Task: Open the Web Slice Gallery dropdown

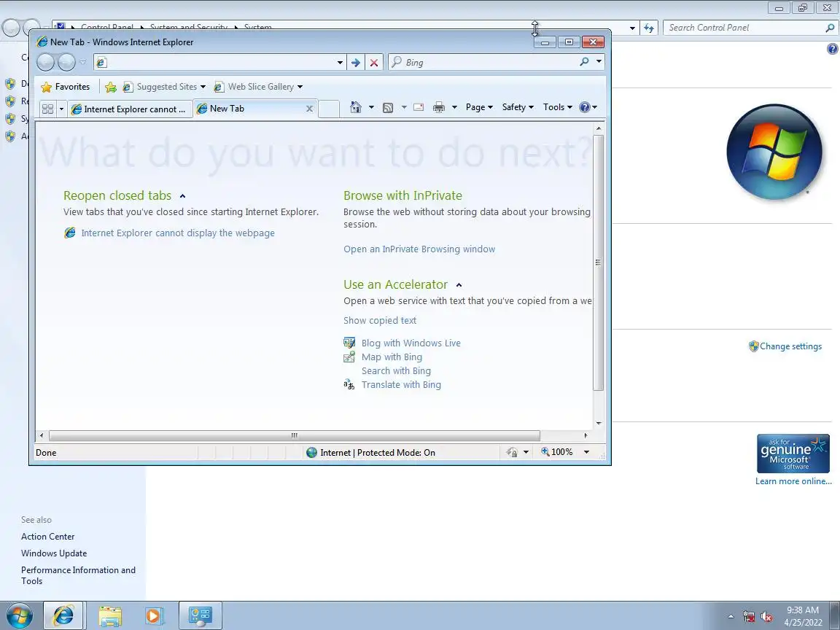Action: click(300, 87)
